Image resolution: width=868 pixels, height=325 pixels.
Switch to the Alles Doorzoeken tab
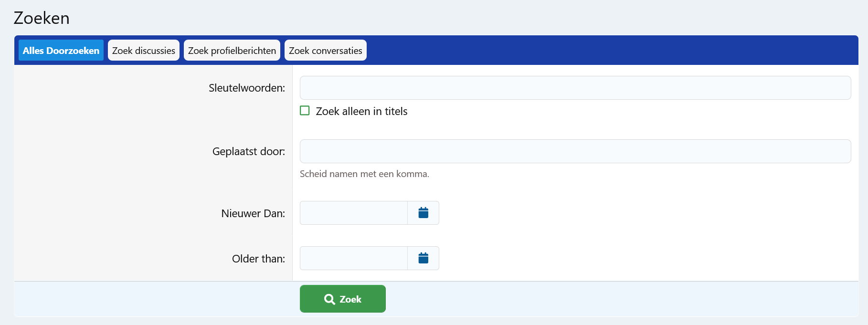pos(61,51)
